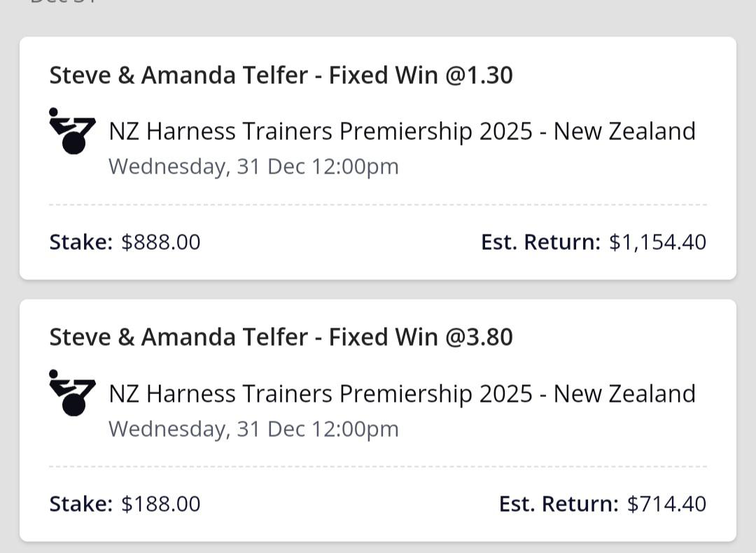Image resolution: width=756 pixels, height=553 pixels.
Task: Tap the $888.00 stake amount
Action: (160, 242)
